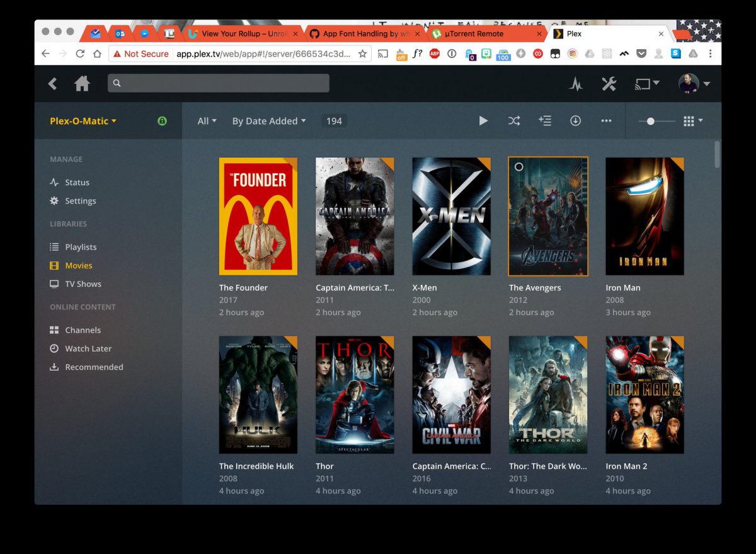Click the Playlists list icon
This screenshot has width=756, height=554.
point(54,246)
